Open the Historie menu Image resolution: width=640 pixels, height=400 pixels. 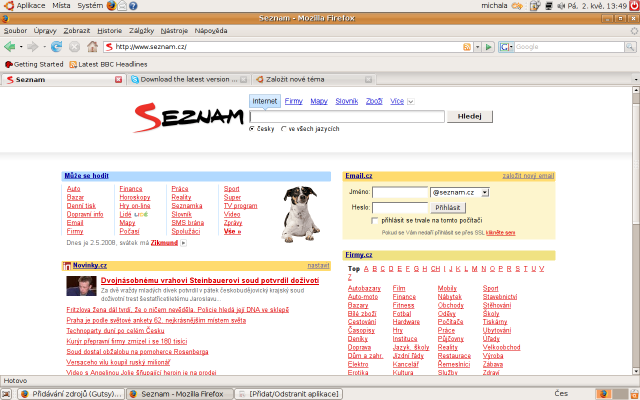(109, 31)
